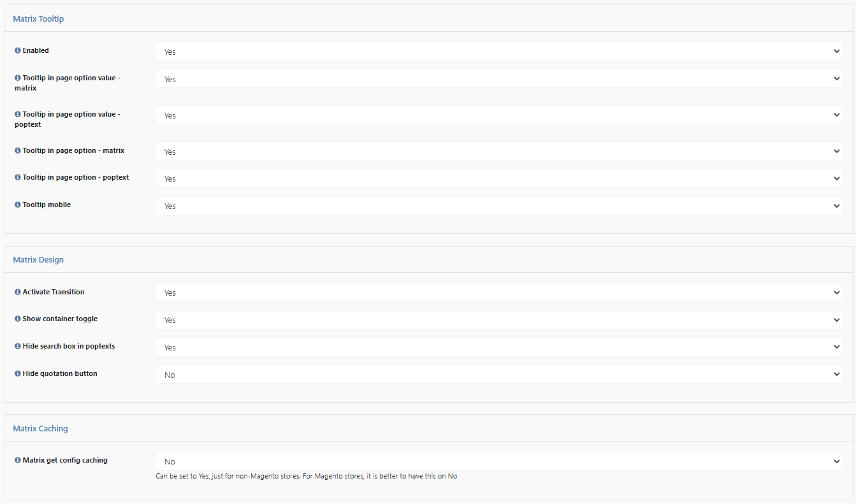Screen dimensions: 856x504
Task: Click the Matrix Caching section header
Action: 41,429
